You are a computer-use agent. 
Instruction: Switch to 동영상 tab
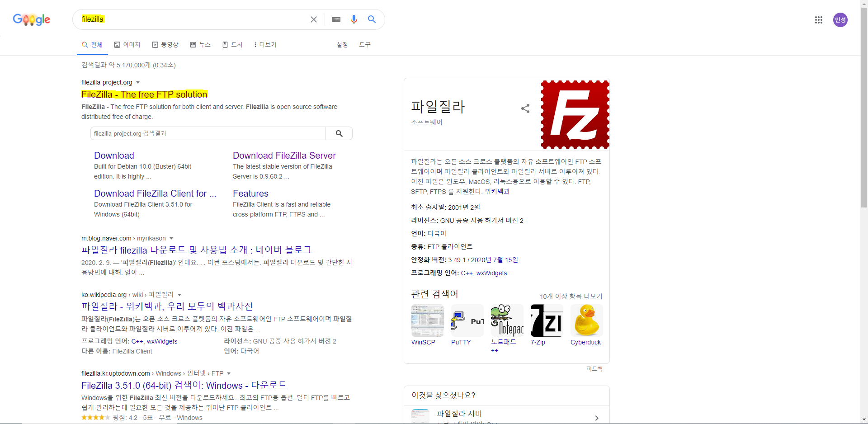click(x=165, y=45)
